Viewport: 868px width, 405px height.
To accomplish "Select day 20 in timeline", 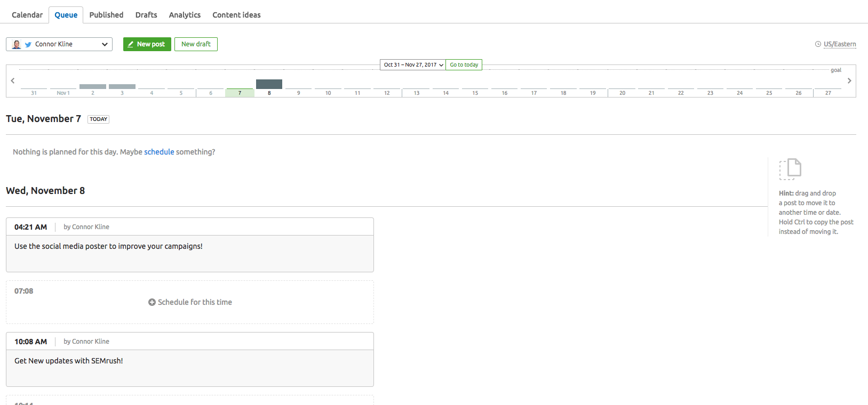I will 622,92.
